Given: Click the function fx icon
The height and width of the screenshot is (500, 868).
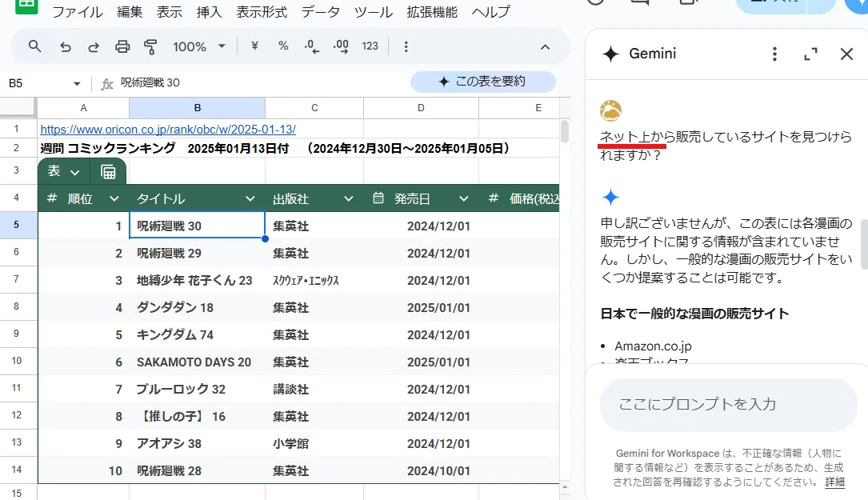Looking at the screenshot, I should click(x=107, y=84).
